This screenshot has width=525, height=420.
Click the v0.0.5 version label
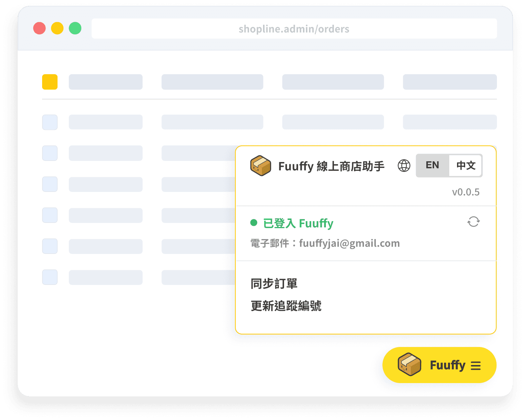466,192
